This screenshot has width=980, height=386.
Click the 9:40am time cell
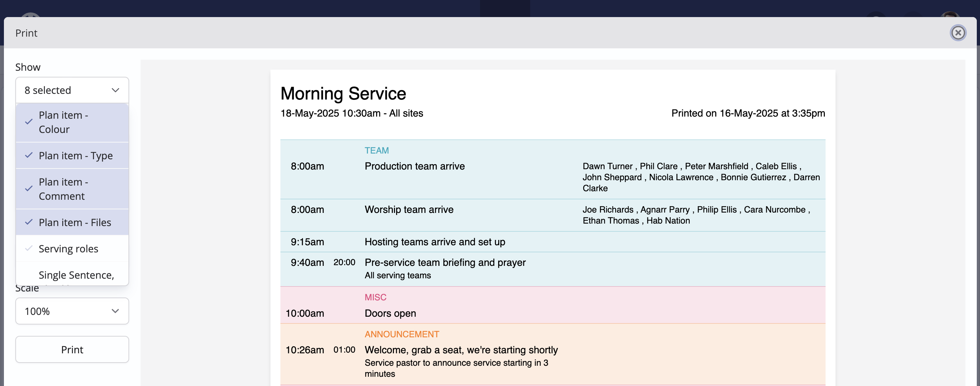click(307, 262)
